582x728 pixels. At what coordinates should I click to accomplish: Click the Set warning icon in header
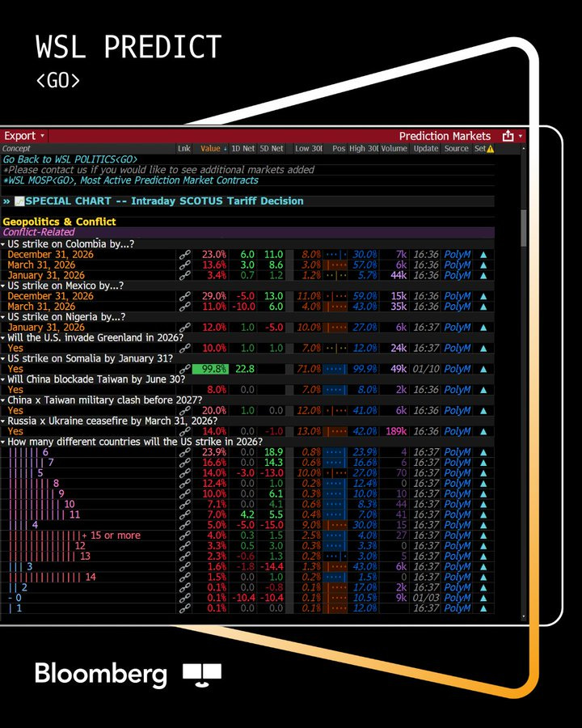[x=490, y=149]
